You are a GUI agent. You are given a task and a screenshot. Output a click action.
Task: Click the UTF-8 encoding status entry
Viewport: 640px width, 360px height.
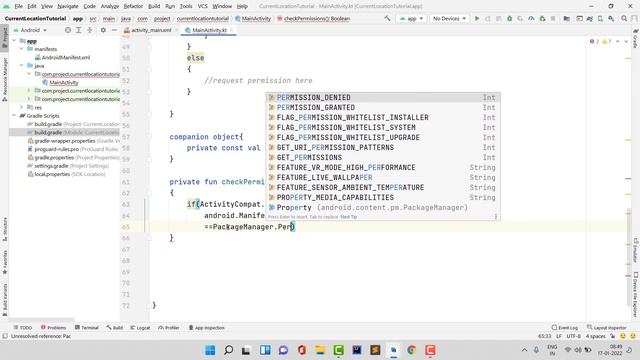pos(573,336)
